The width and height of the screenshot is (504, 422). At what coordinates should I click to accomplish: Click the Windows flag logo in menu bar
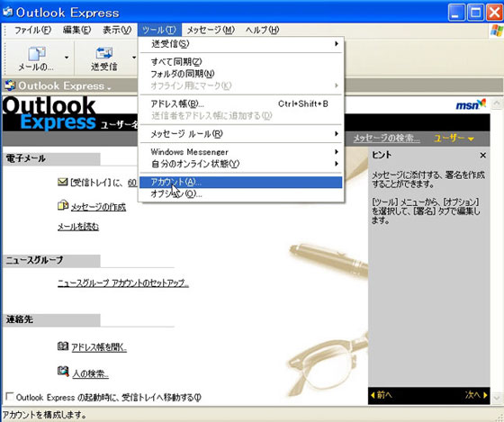497,31
